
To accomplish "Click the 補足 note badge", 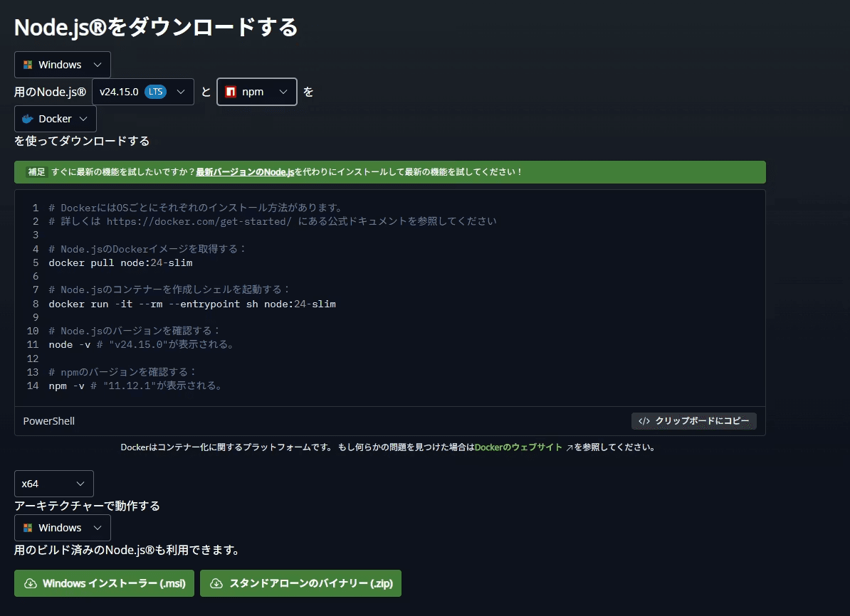I will click(x=37, y=171).
